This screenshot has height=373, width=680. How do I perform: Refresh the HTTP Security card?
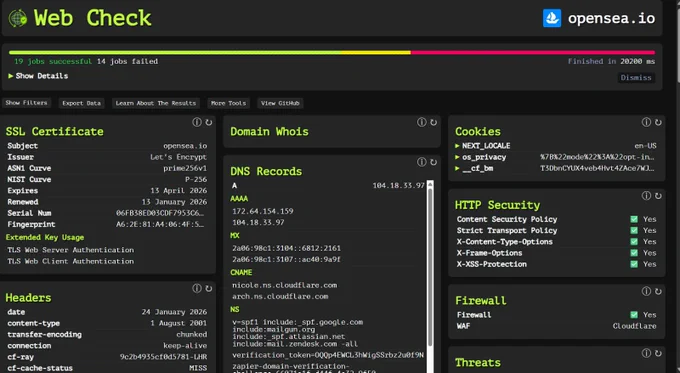[658, 196]
